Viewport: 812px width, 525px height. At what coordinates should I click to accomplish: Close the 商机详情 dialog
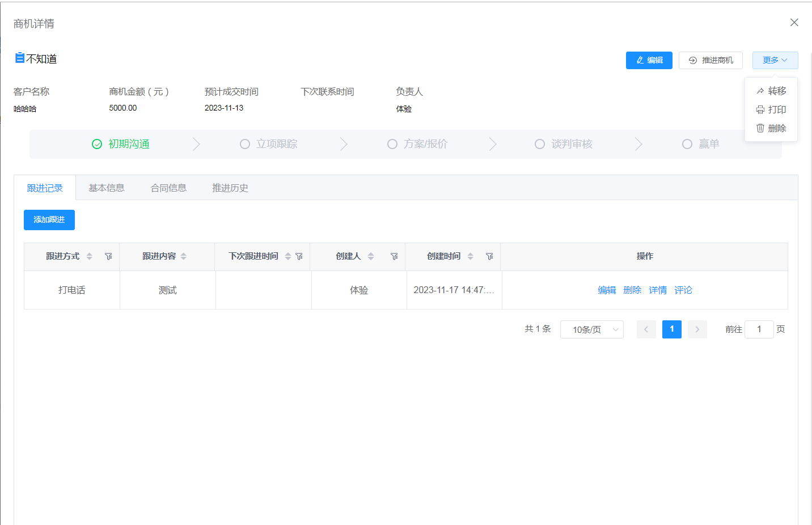[794, 22]
